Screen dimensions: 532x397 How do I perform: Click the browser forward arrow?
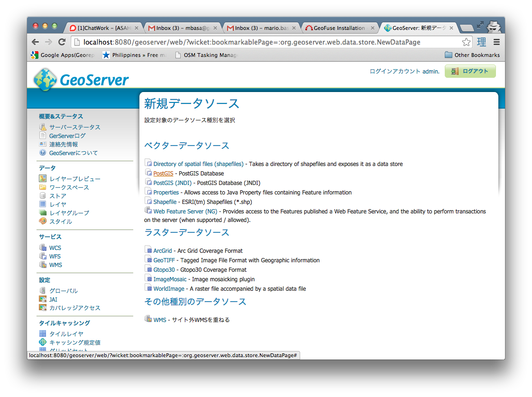48,42
